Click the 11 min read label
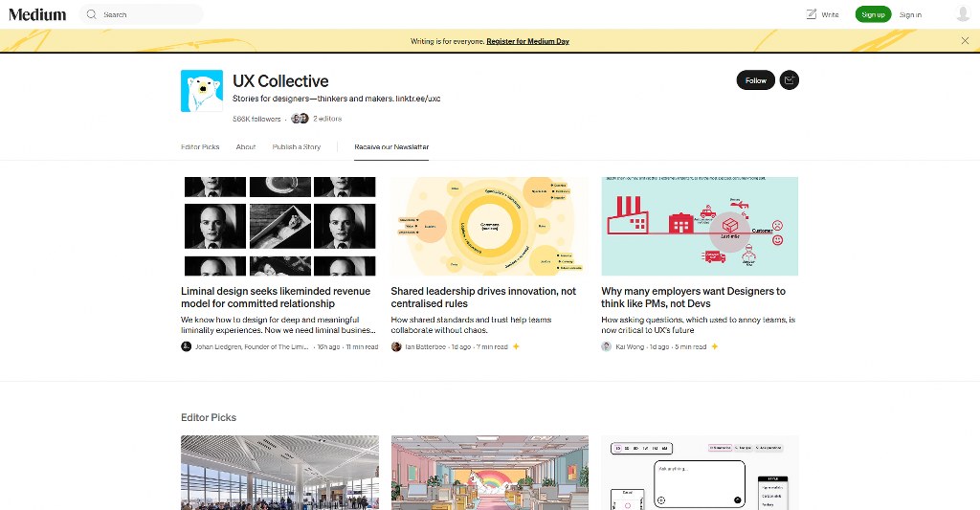The width and height of the screenshot is (980, 510). click(362, 347)
